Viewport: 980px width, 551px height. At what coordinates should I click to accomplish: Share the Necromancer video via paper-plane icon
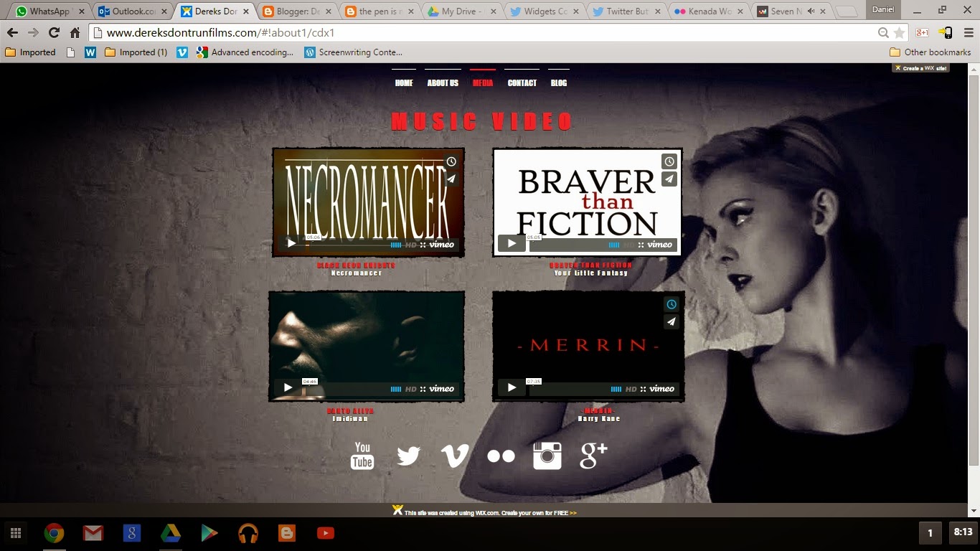coord(451,179)
